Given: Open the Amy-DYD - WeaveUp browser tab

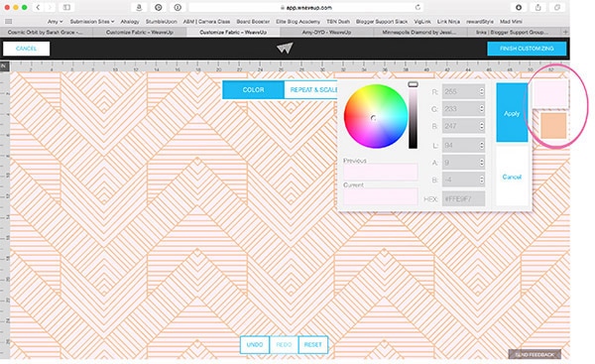Looking at the screenshot, I should click(x=326, y=33).
